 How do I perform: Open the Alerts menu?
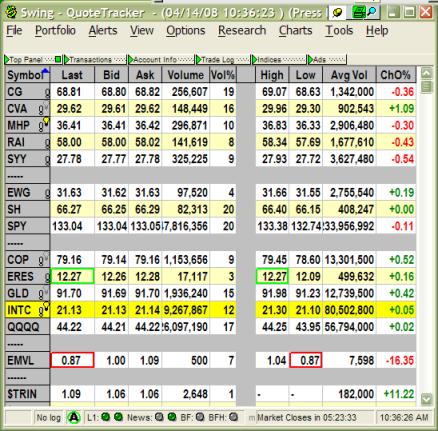pyautogui.click(x=103, y=31)
